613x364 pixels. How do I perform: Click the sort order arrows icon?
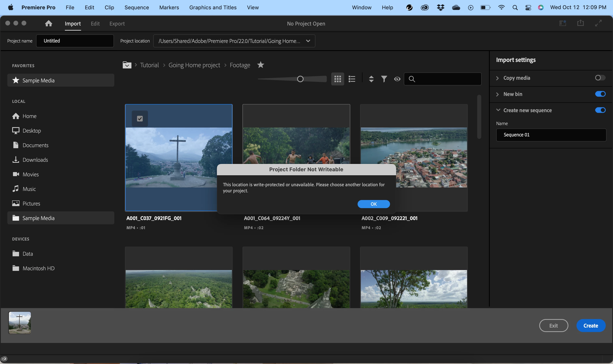[x=371, y=79]
